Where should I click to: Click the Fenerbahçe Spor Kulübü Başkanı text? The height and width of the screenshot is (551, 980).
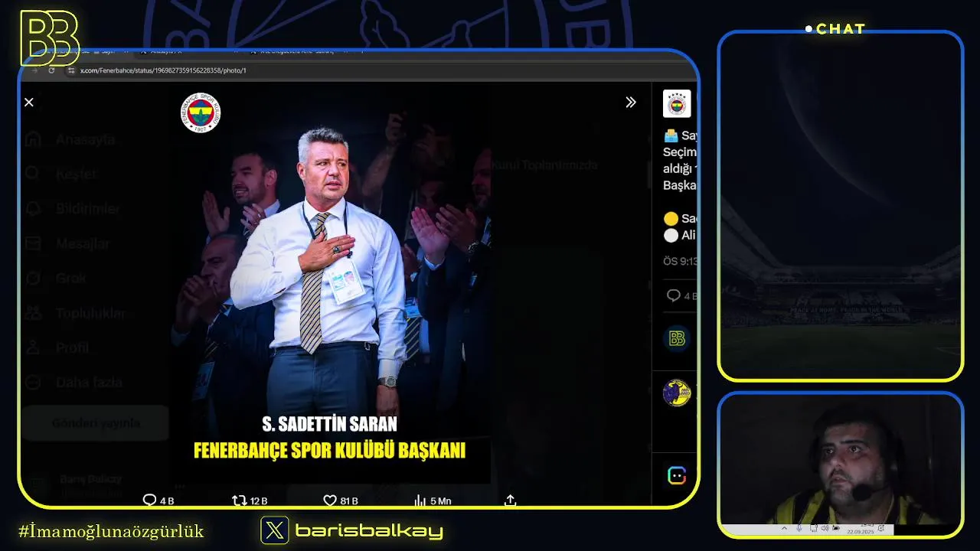[x=329, y=450]
